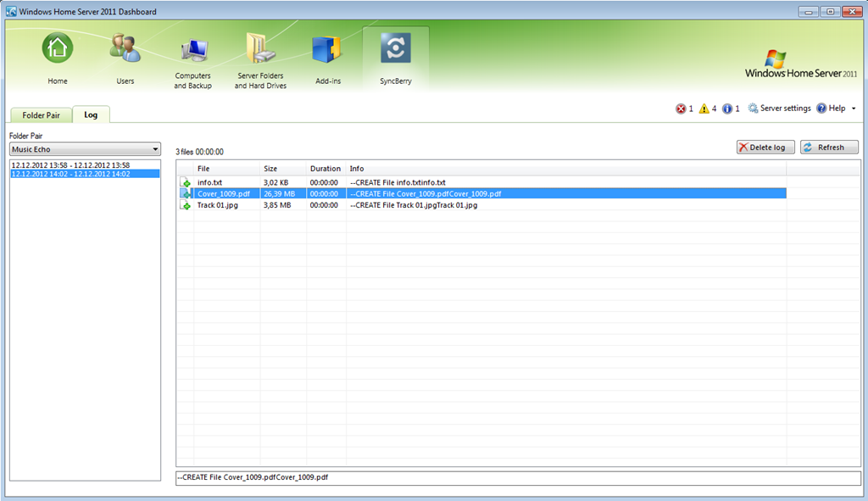This screenshot has width=868, height=501.
Task: Select the 13:58 log session entry
Action: [x=70, y=165]
